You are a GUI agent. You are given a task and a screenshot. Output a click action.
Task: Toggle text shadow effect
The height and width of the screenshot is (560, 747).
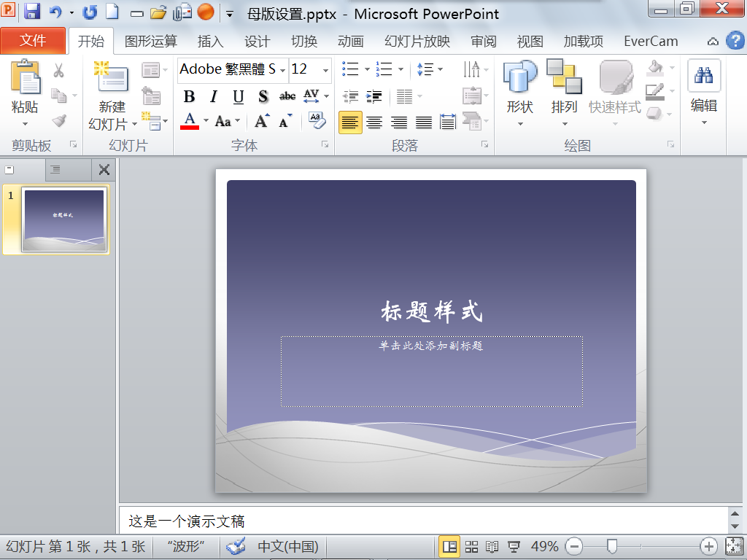tap(263, 97)
